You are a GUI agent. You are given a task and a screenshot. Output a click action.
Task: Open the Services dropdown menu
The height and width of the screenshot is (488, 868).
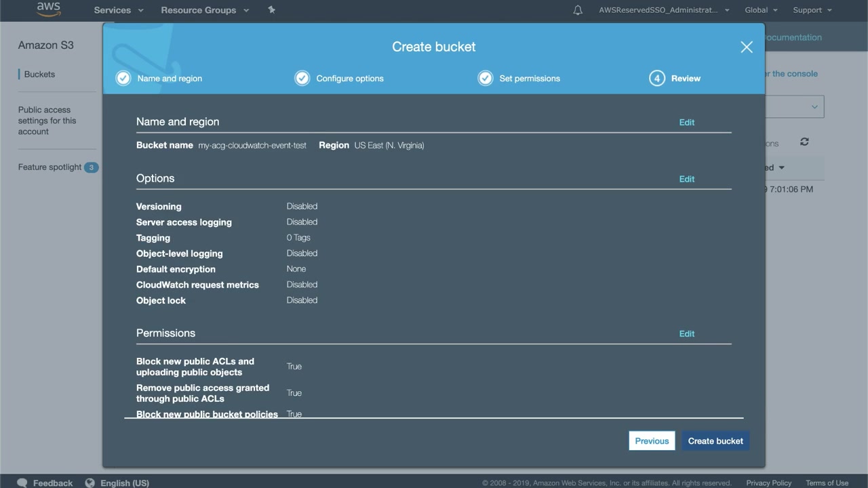tap(119, 10)
